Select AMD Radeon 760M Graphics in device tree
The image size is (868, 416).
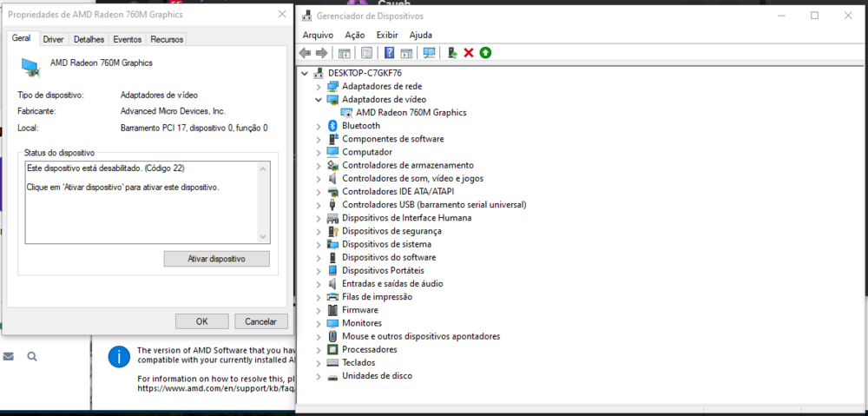pyautogui.click(x=411, y=113)
